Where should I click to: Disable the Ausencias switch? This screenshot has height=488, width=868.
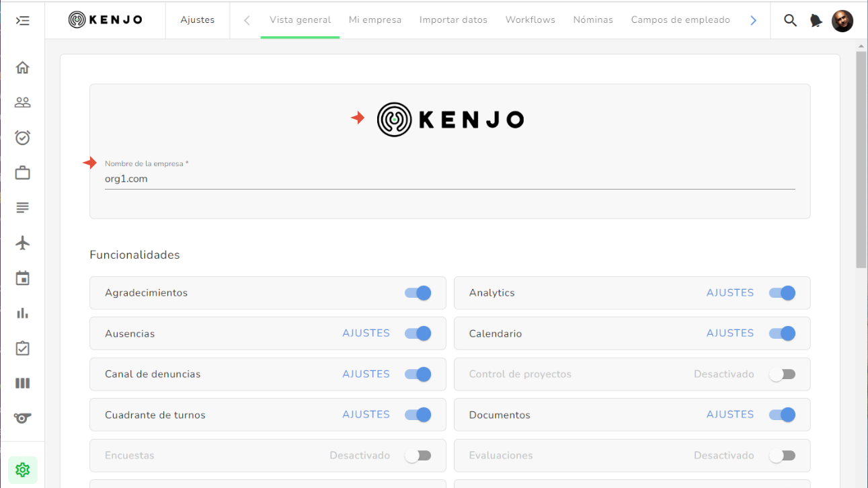click(x=418, y=333)
